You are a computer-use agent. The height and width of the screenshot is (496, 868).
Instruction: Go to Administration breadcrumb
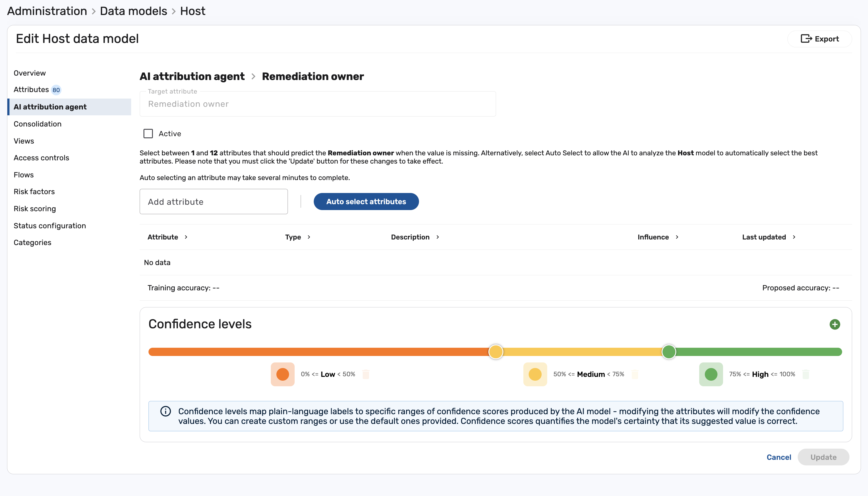47,11
